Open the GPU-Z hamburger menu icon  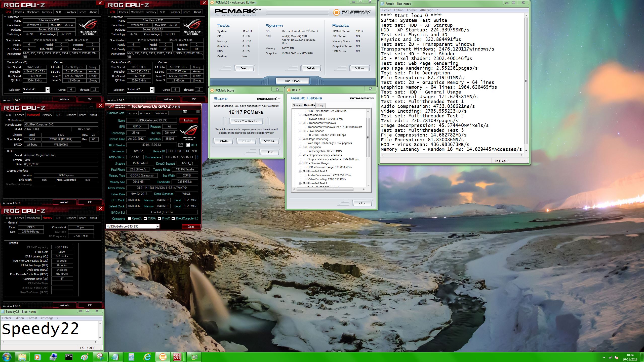(x=198, y=112)
